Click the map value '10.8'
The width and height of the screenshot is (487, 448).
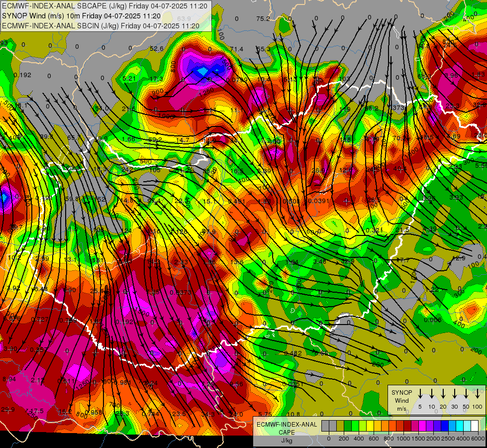(x=293, y=414)
